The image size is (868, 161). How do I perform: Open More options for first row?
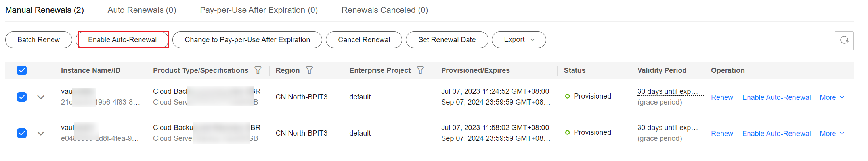click(x=832, y=97)
